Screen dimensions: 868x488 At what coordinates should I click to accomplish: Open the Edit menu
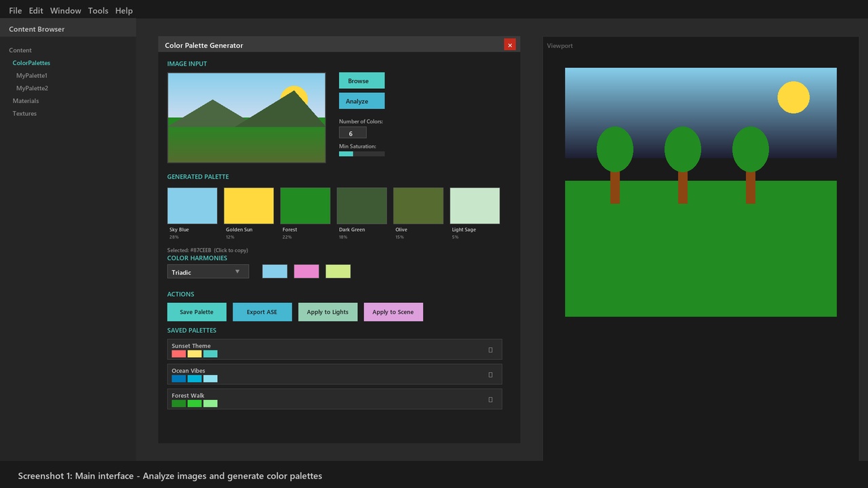coord(36,11)
